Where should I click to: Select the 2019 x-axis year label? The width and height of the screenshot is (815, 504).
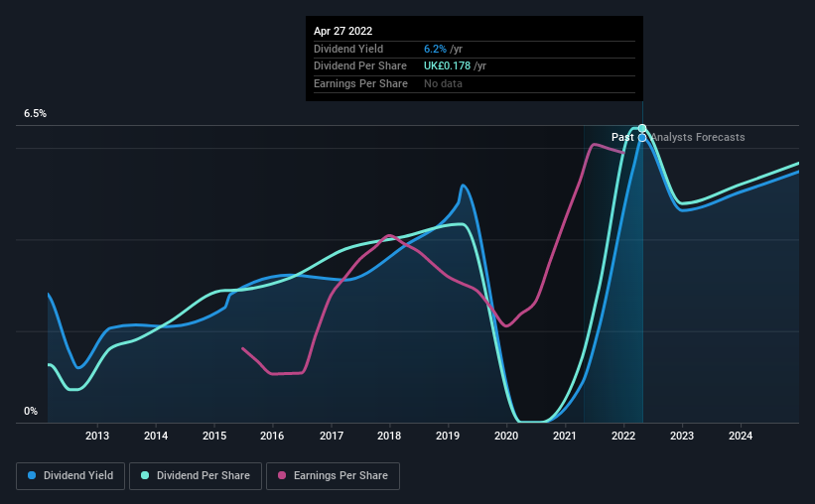point(449,436)
